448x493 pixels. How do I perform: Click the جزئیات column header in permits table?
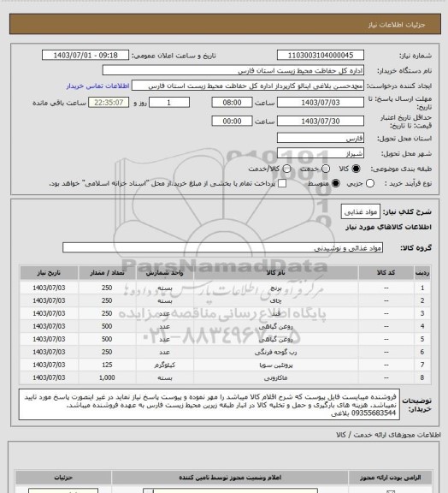(x=63, y=478)
